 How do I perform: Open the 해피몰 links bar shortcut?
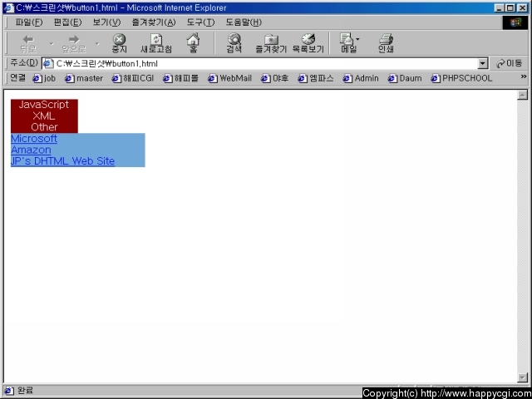[x=180, y=78]
